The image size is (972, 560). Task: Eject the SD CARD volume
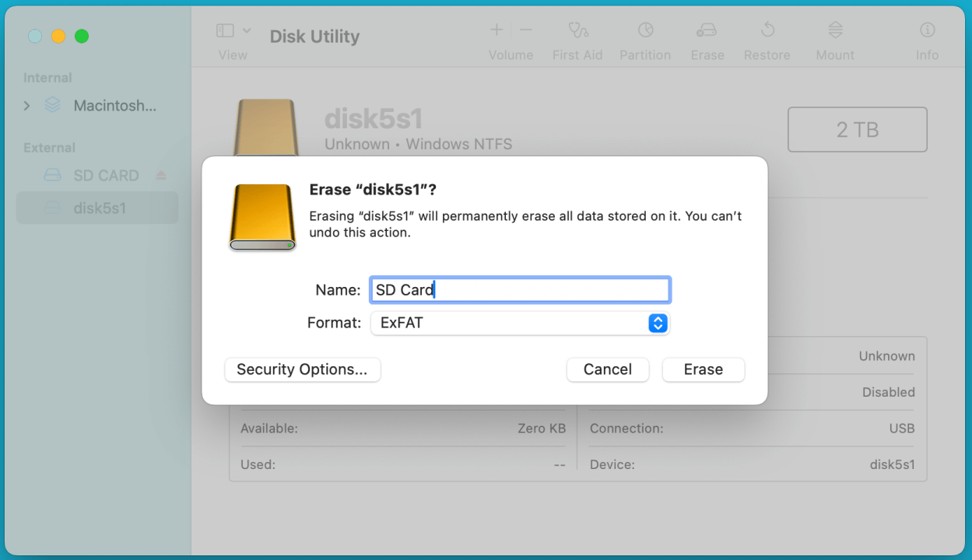pyautogui.click(x=160, y=175)
